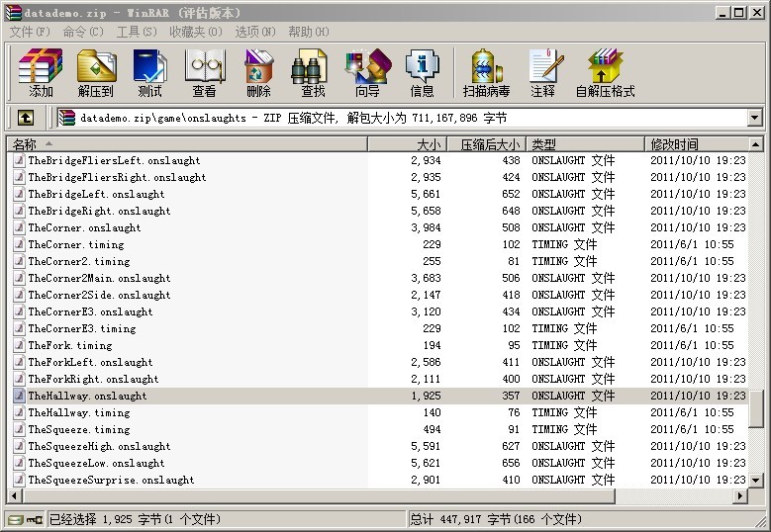Show archive 信息 (Info)
The image size is (771, 532).
point(423,73)
